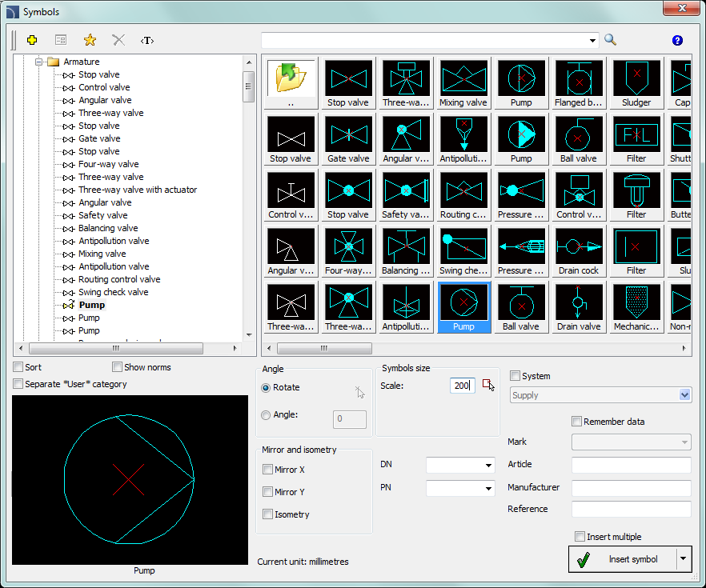Open the DN dropdown list
706x588 pixels.
coord(488,466)
